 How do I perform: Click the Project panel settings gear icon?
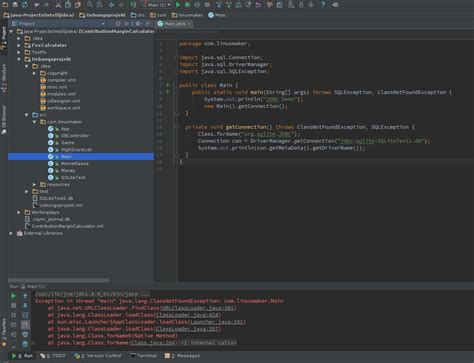(x=138, y=24)
